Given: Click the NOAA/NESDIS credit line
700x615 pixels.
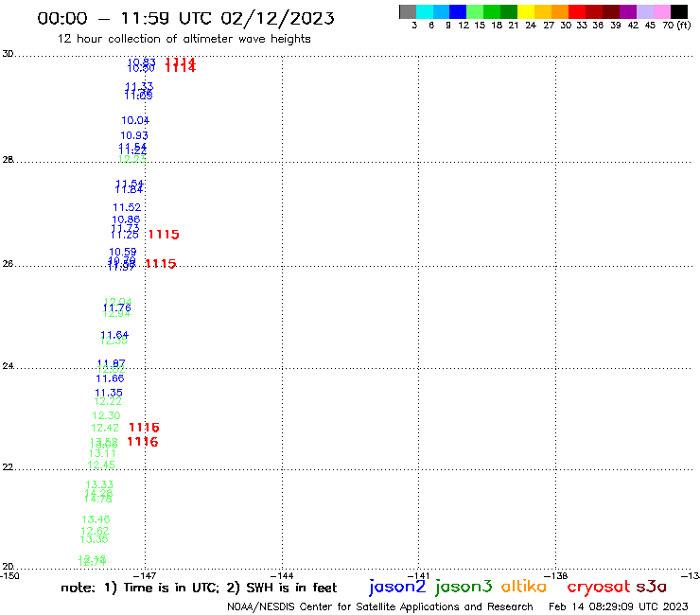Looking at the screenshot, I should tap(380, 606).
